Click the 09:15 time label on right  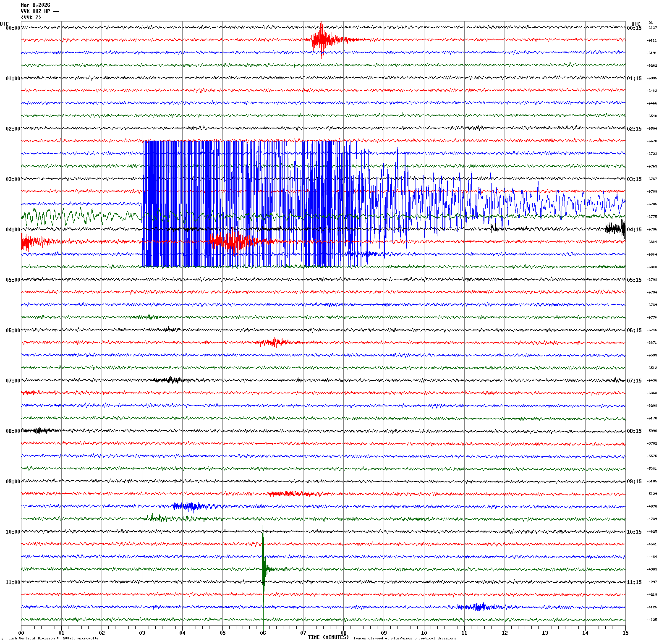click(x=634, y=482)
